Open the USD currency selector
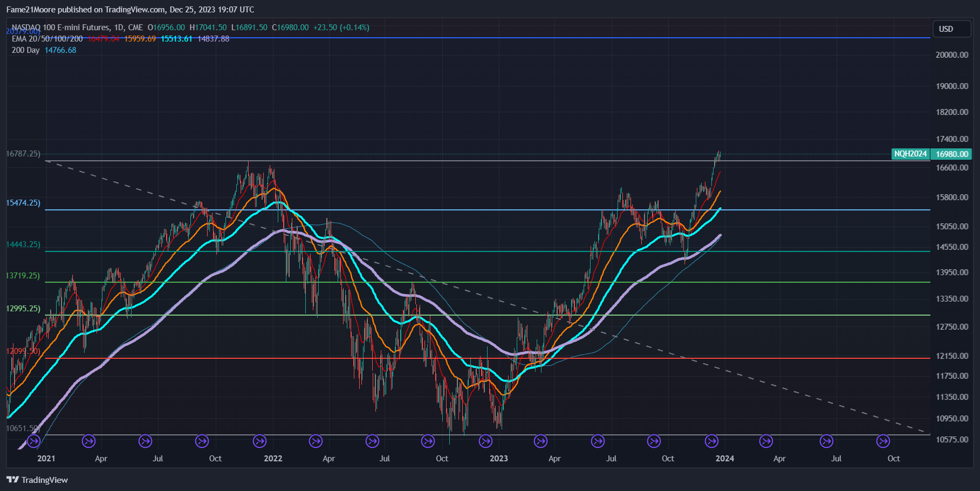980x491 pixels. tap(952, 29)
